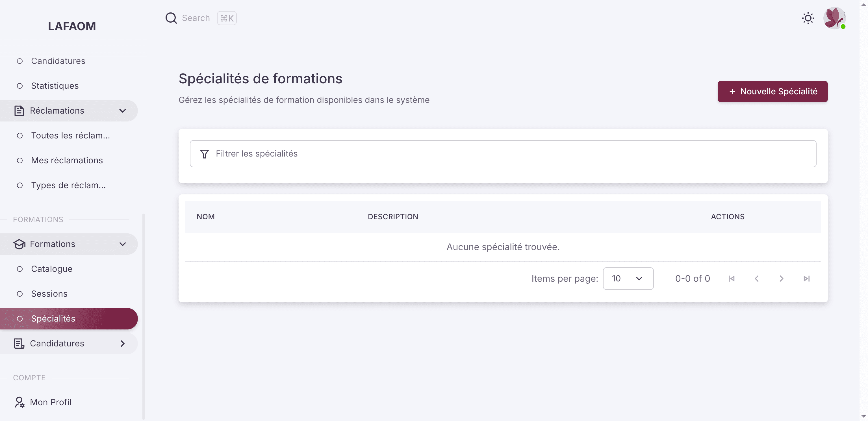Go to last page of table
Screen dimensions: 868x421
click(x=806, y=278)
